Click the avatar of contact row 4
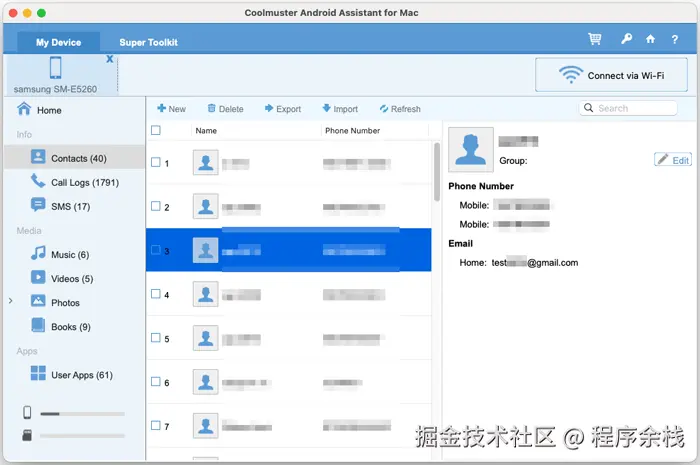This screenshot has height=465, width=700. (x=205, y=294)
